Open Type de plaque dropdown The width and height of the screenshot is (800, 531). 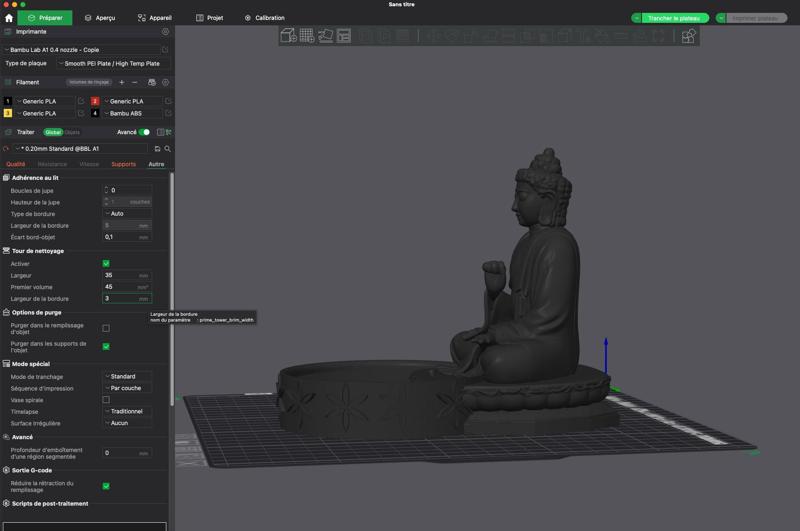coord(112,64)
